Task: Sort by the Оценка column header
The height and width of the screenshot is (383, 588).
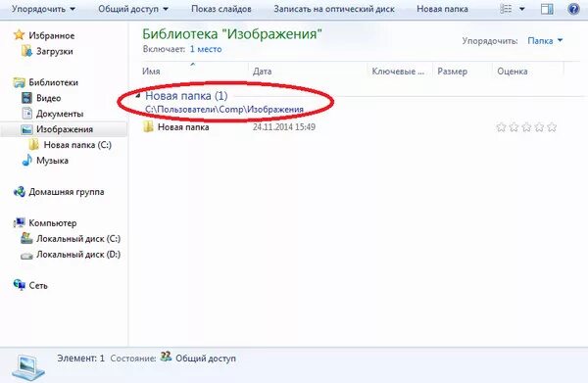Action: [513, 72]
